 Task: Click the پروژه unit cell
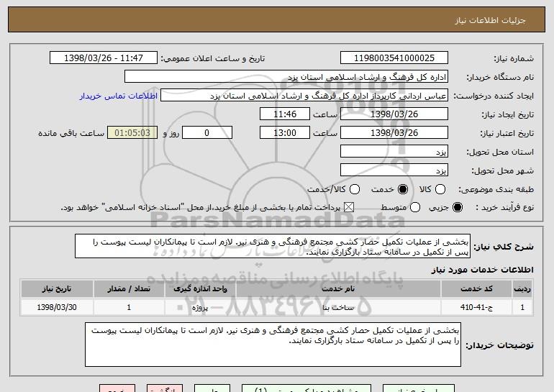coord(200,307)
